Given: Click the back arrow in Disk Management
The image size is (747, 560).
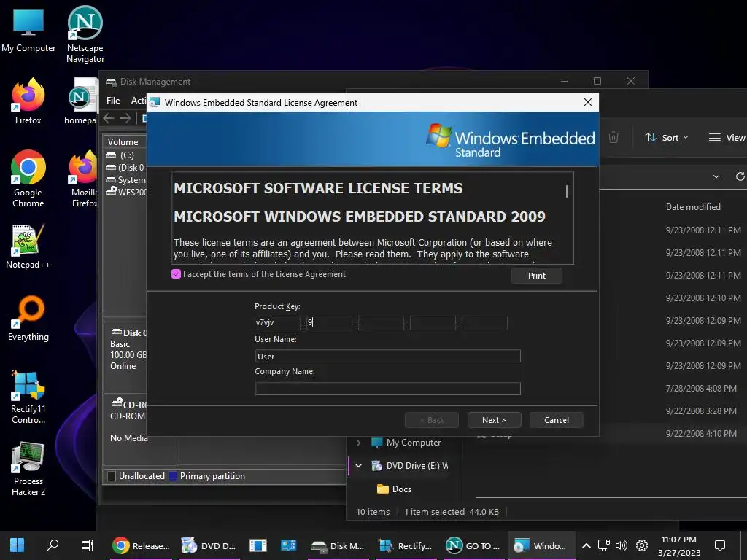Looking at the screenshot, I should pos(109,118).
